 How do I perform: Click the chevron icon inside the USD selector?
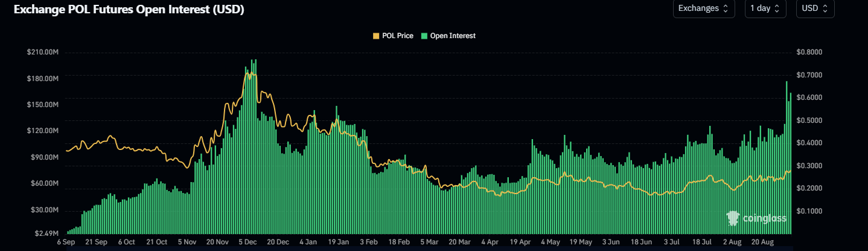825,8
